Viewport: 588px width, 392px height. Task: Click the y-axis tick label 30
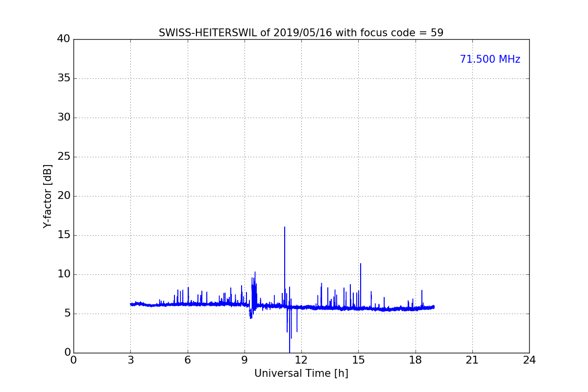(x=64, y=118)
